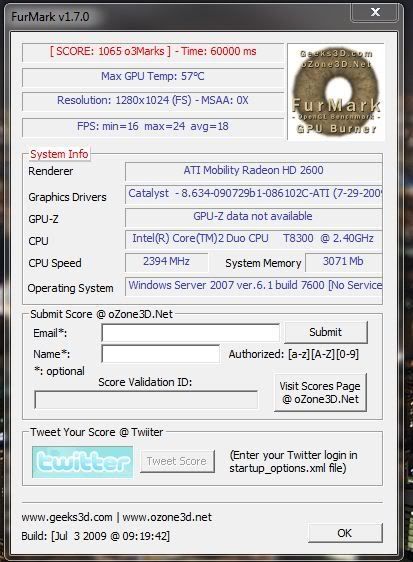This screenshot has height=562, width=413.
Task: Click the Build: [Jul 3 2009] text
Action: click(x=95, y=537)
